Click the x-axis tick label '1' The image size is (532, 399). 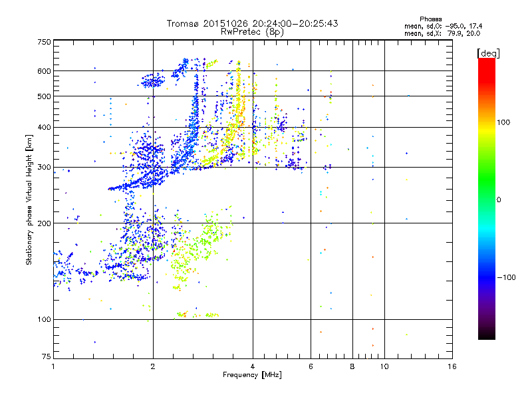[x=53, y=366]
